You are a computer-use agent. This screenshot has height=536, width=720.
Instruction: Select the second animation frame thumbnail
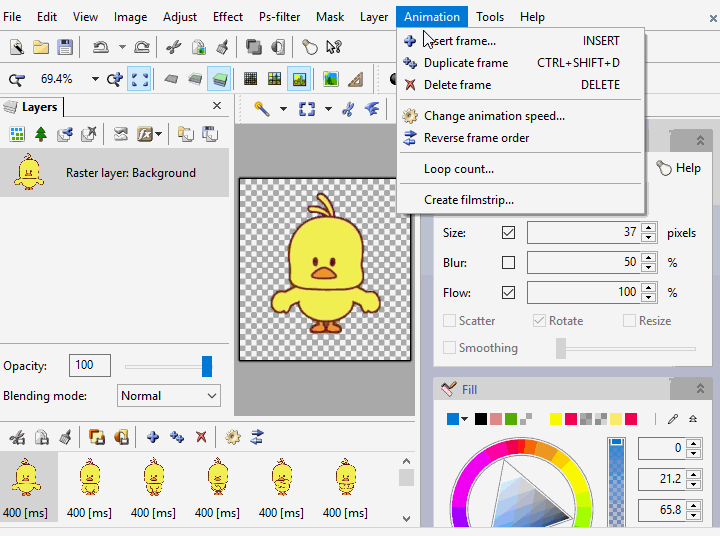point(90,486)
